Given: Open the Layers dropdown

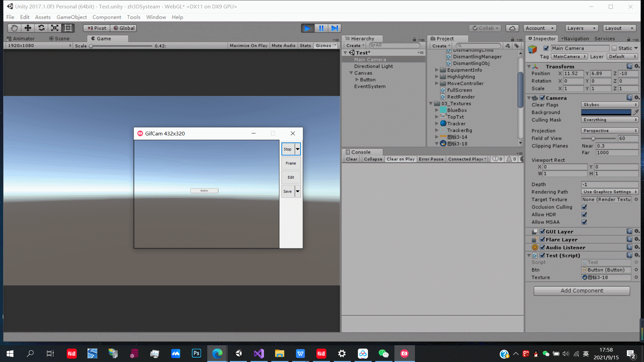Looking at the screenshot, I should click(x=581, y=28).
